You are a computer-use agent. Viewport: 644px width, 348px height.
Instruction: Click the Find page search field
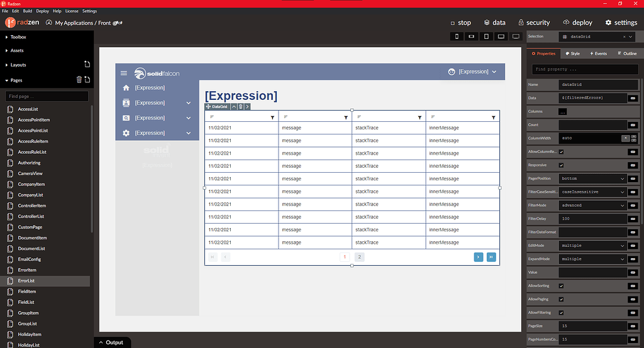pyautogui.click(x=47, y=97)
